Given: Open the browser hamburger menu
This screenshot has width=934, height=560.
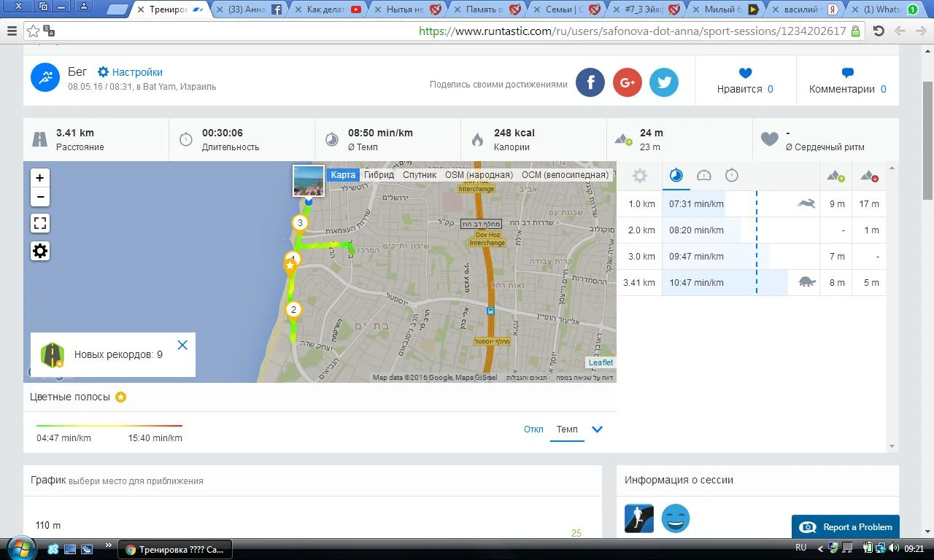Looking at the screenshot, I should pos(12,31).
